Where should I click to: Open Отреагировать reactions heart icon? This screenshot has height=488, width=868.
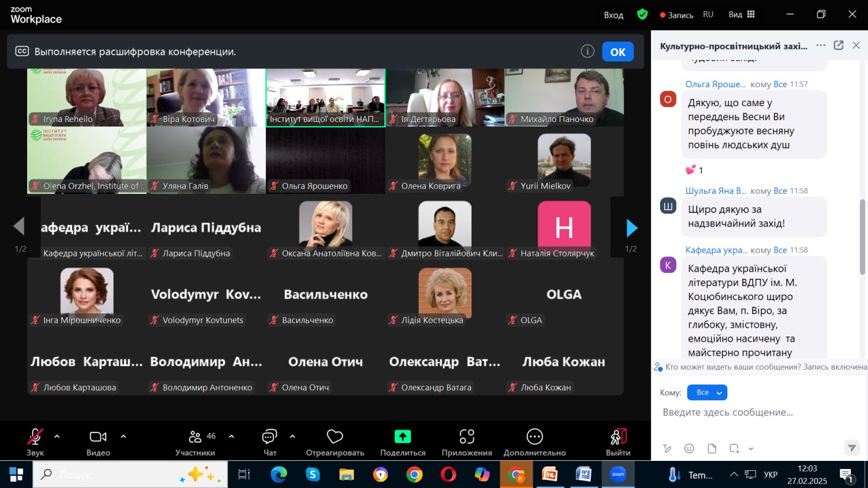pyautogui.click(x=335, y=437)
